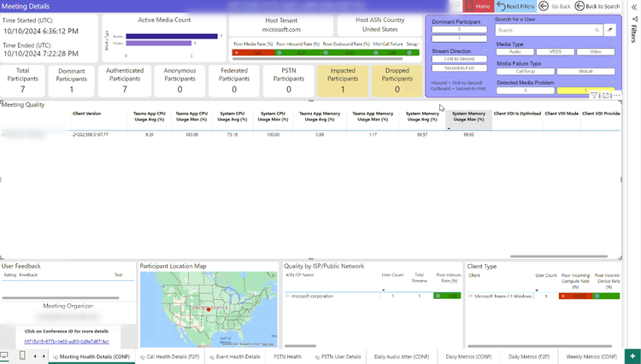Click the Back to Search arrow

[580, 6]
